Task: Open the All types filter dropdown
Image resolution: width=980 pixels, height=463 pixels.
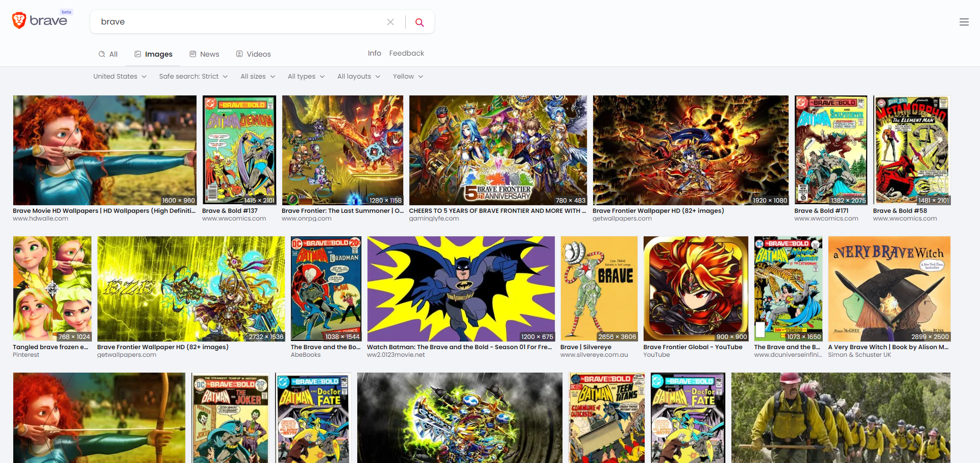Action: (x=306, y=77)
